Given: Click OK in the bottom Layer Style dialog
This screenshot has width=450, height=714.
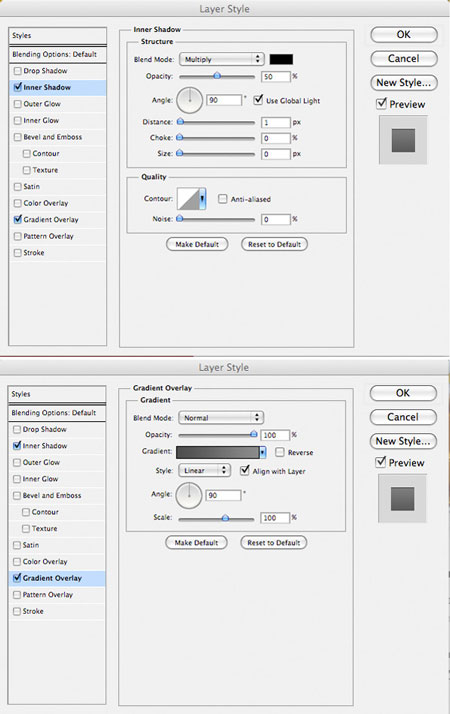Looking at the screenshot, I should pos(403,393).
